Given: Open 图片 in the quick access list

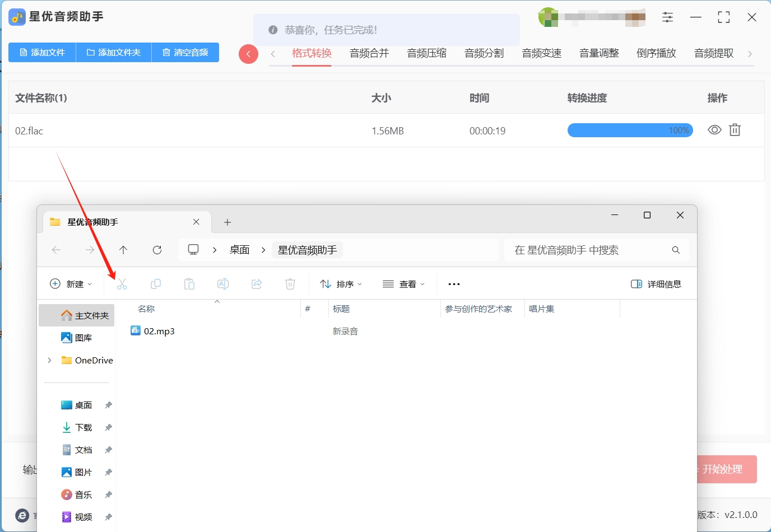Looking at the screenshot, I should [77, 472].
